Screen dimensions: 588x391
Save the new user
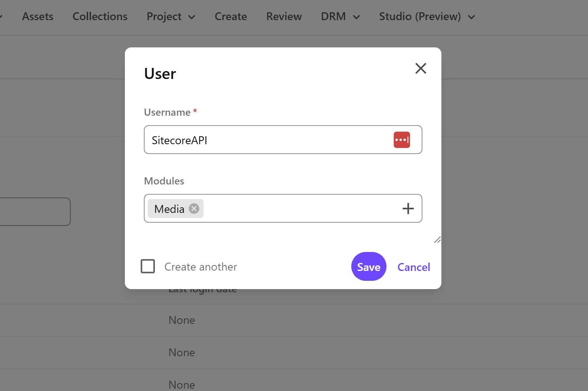pos(368,267)
